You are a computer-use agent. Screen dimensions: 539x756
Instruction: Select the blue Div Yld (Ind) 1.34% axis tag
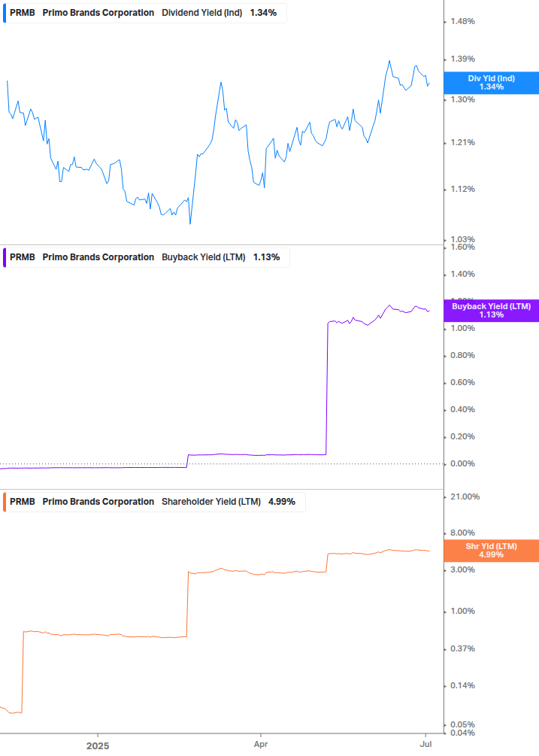492,83
